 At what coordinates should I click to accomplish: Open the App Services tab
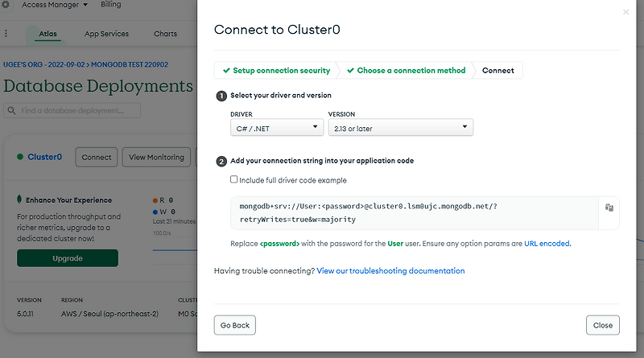pos(107,34)
